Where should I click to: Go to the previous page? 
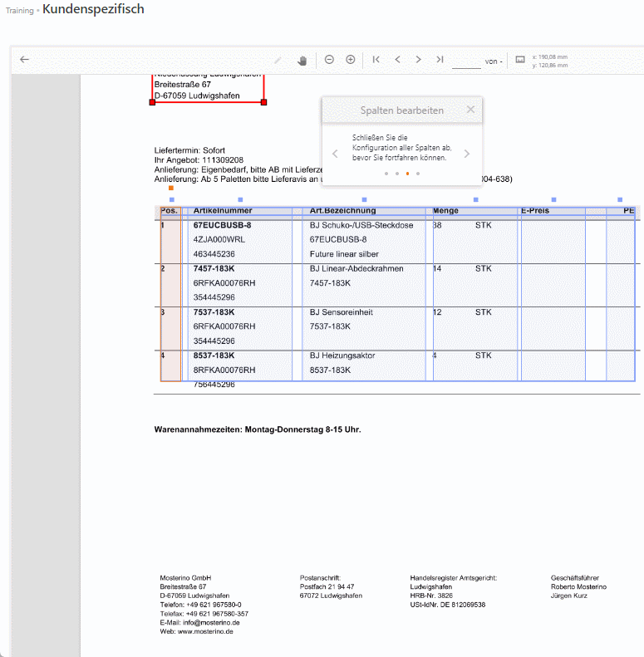397,60
